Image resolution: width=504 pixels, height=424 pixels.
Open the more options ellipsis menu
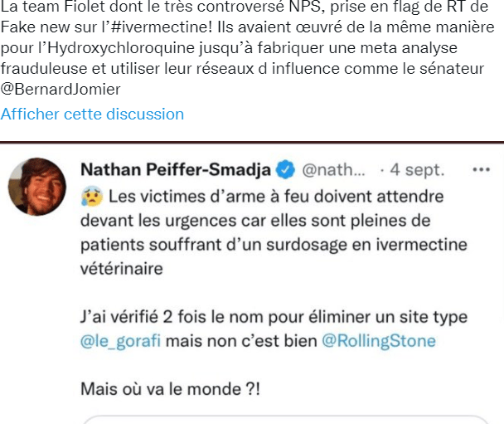point(481,170)
